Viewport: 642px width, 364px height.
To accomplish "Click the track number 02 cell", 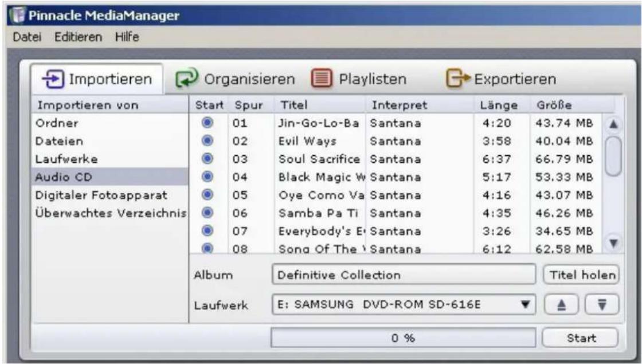I will click(x=240, y=141).
